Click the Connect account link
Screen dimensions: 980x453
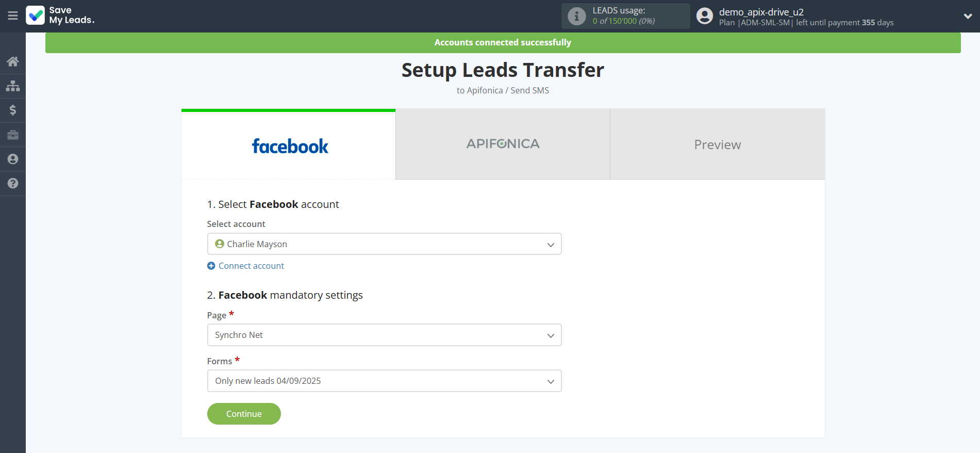click(x=251, y=266)
